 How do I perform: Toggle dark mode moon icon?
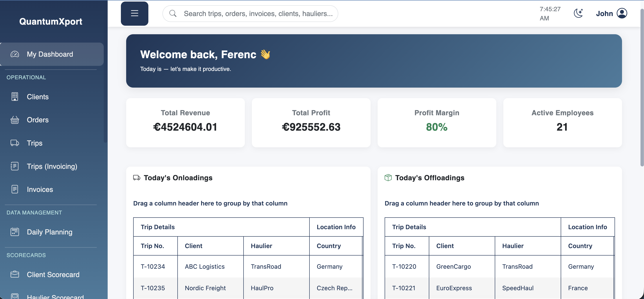578,13
